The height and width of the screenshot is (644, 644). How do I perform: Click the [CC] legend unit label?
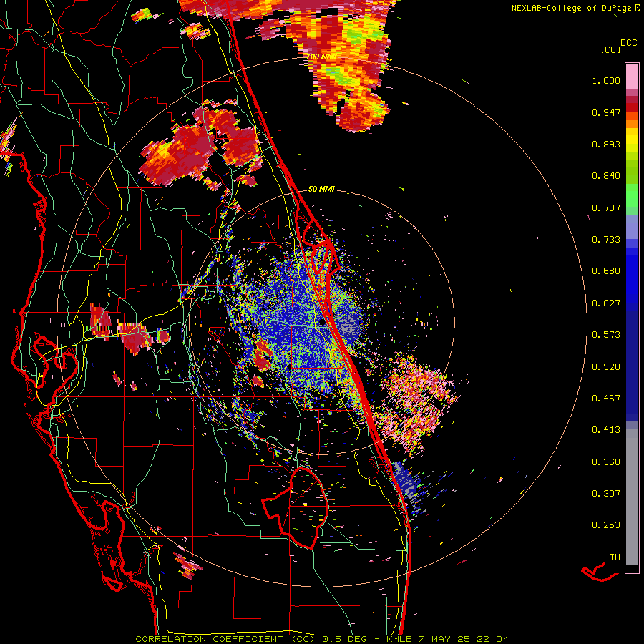(611, 49)
